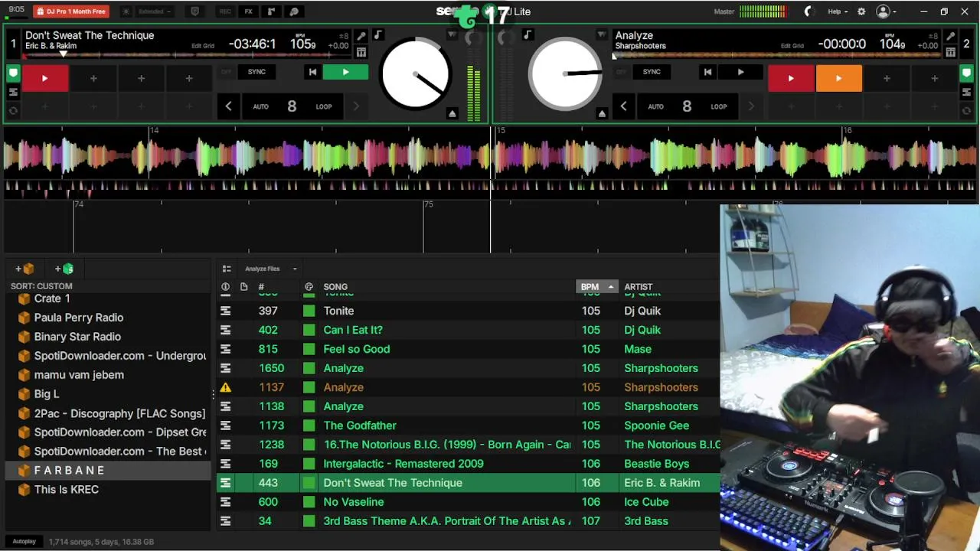Viewport: 980px width, 551px height.
Task: Select deck 2 hot cue mode icon
Action: click(966, 74)
